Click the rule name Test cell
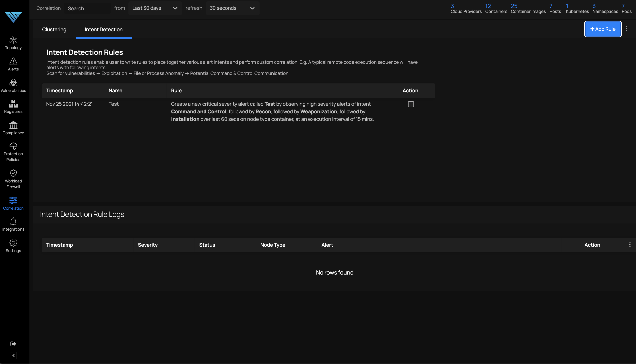Viewport: 636px width, 364px height. pyautogui.click(x=114, y=104)
